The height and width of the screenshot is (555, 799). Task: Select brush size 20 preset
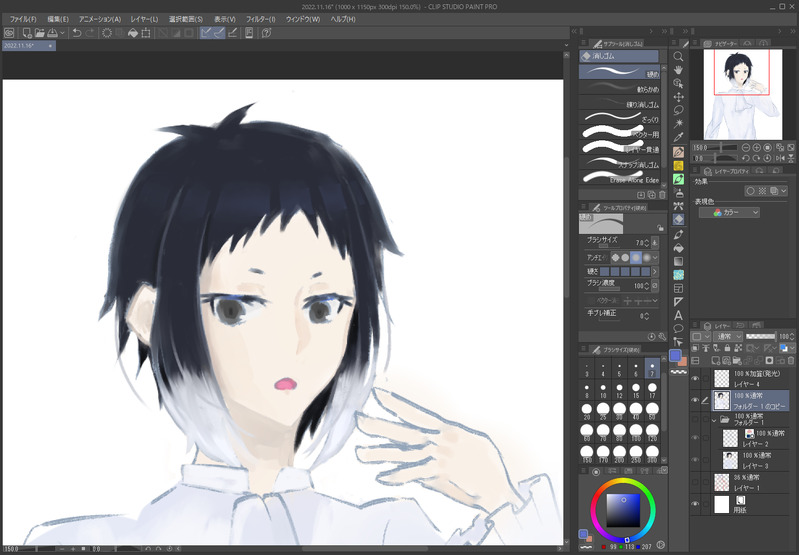587,412
